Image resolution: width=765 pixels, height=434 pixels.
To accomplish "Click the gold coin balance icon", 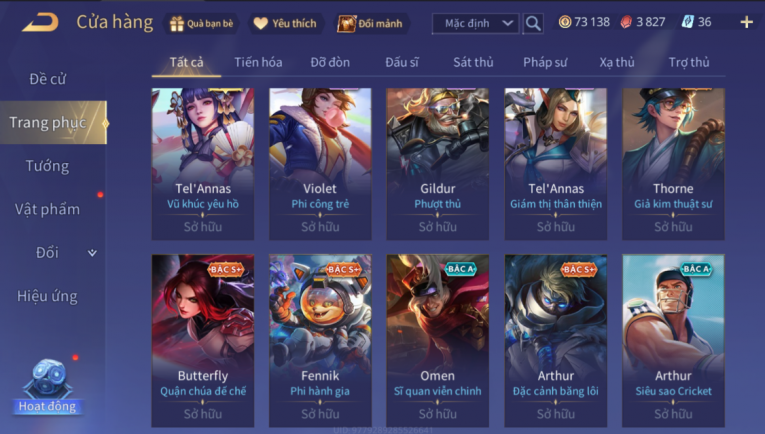I will 564,22.
